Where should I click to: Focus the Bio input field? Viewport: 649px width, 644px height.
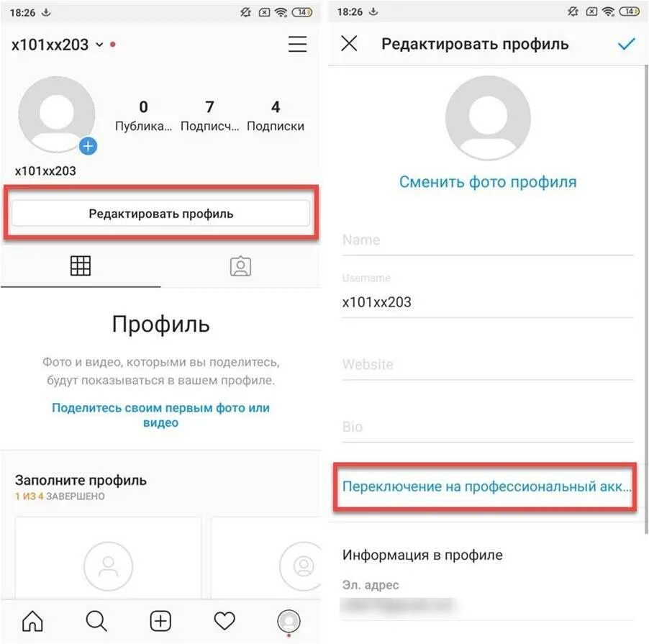tap(488, 427)
